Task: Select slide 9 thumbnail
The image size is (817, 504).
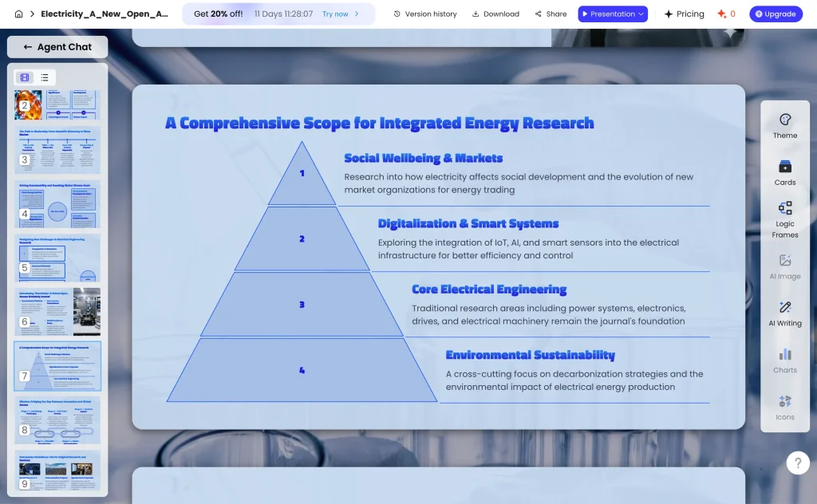Action: pyautogui.click(x=57, y=471)
